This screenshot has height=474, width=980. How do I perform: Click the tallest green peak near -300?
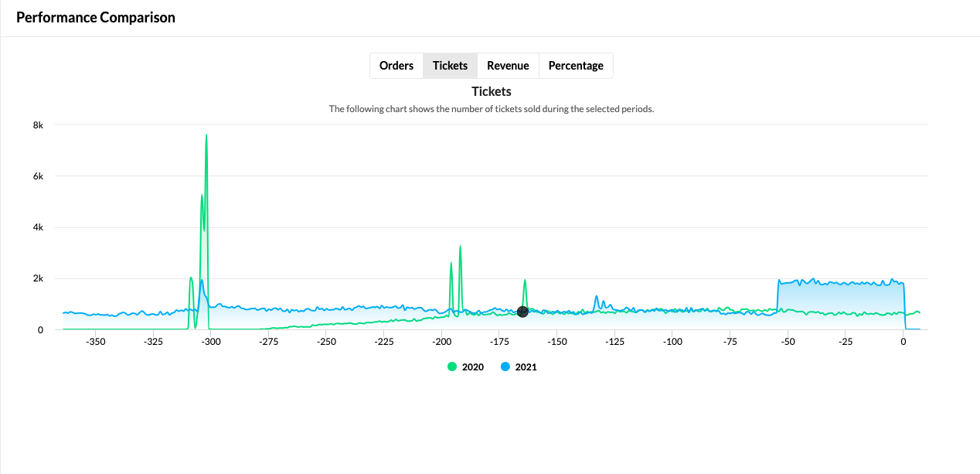coord(206,136)
